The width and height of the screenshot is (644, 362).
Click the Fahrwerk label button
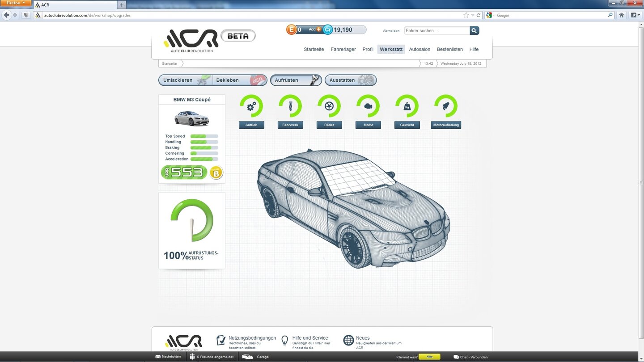290,125
